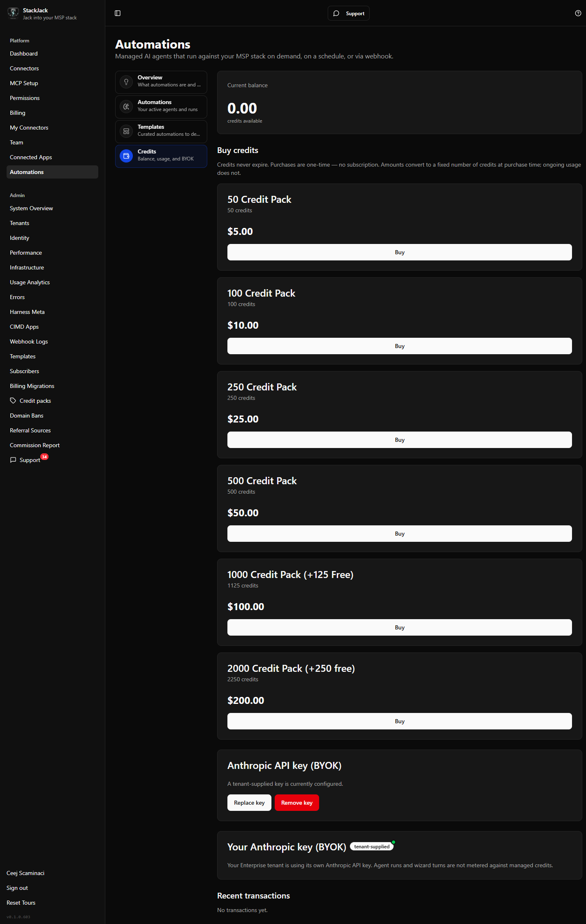The image size is (586, 924).
Task: Click the '$200.00' price text
Action: pyautogui.click(x=246, y=700)
